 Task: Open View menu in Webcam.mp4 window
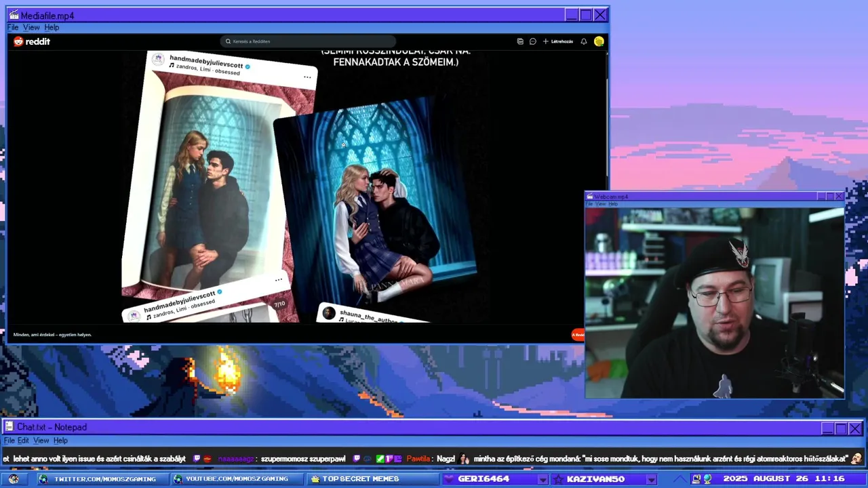tap(600, 204)
